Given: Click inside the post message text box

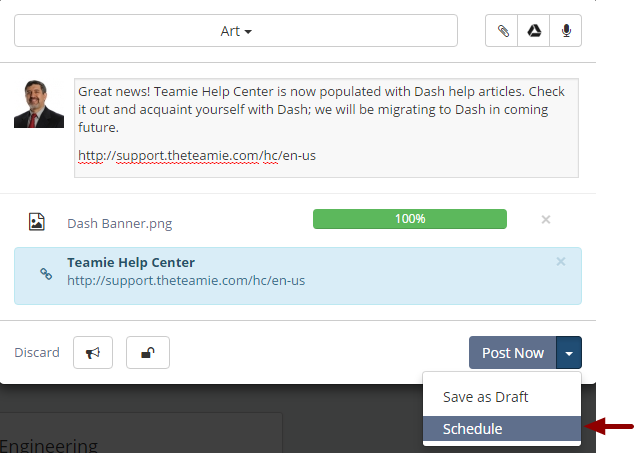Looking at the screenshot, I should click(326, 128).
